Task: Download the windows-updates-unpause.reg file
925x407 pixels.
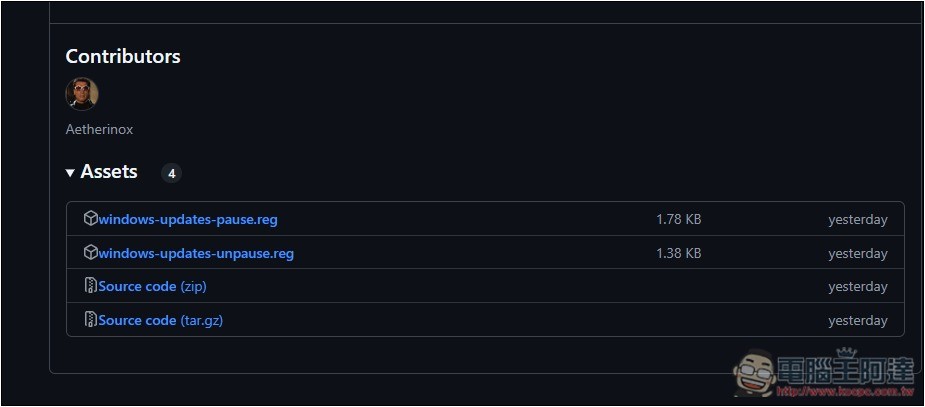Action: point(196,253)
